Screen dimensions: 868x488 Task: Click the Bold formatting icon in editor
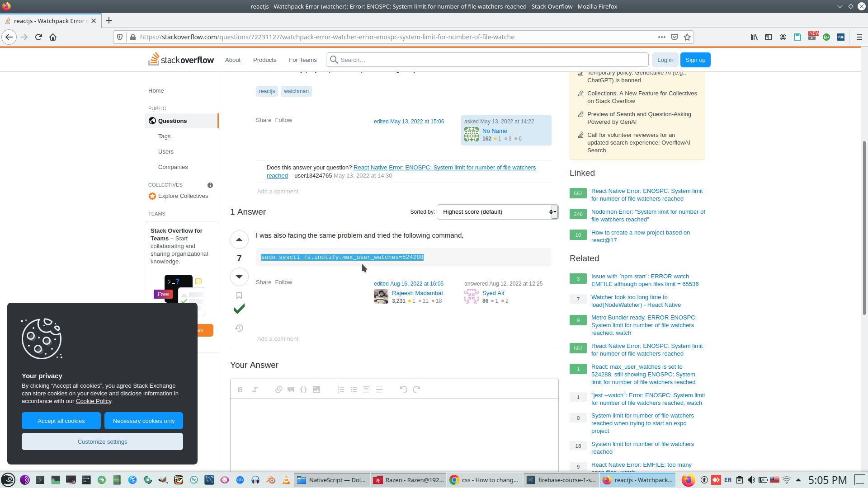point(240,389)
